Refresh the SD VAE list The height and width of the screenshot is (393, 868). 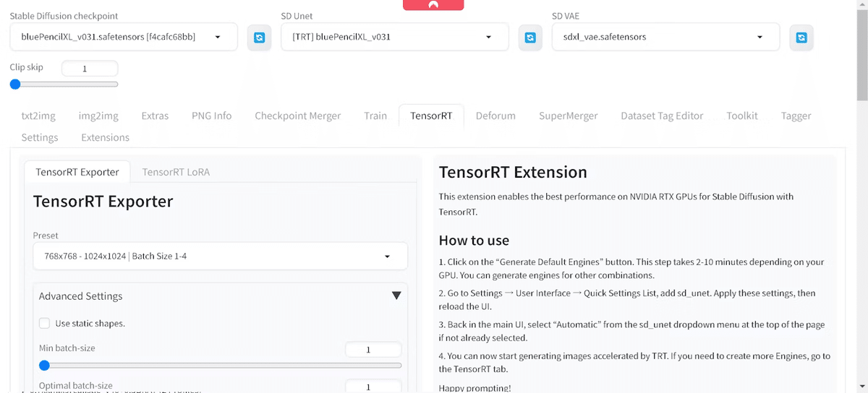[801, 38]
